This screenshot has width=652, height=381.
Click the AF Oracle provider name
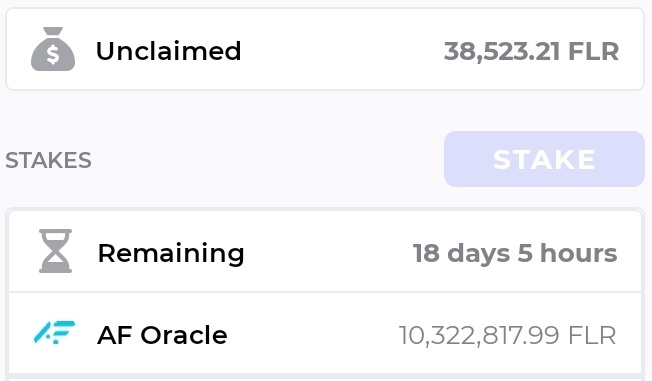click(162, 335)
